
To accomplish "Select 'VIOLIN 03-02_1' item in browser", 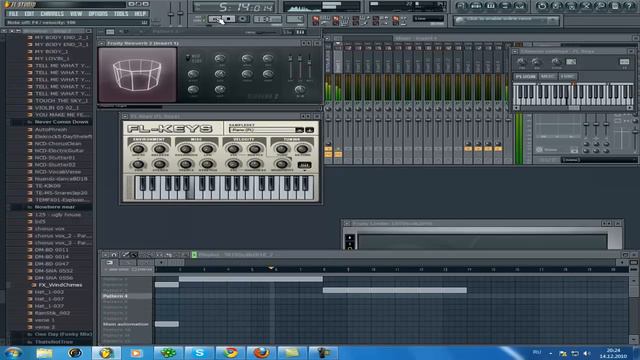I will (x=56, y=108).
